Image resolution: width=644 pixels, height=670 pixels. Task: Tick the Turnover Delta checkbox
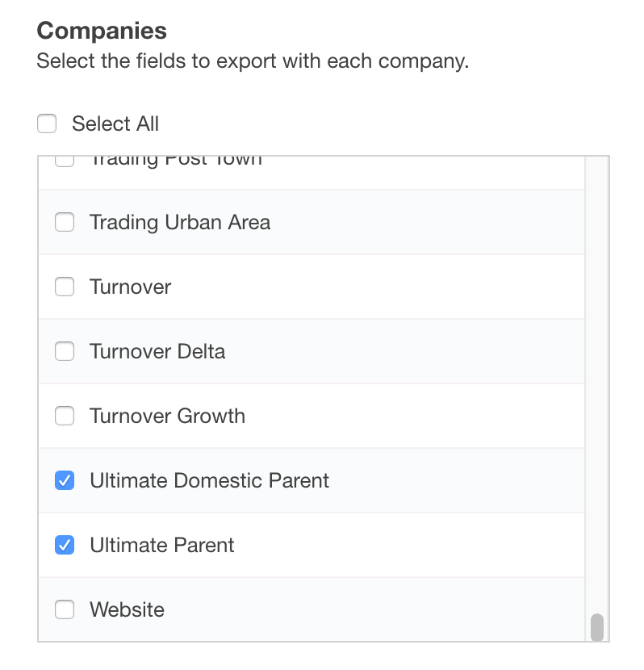(x=65, y=351)
